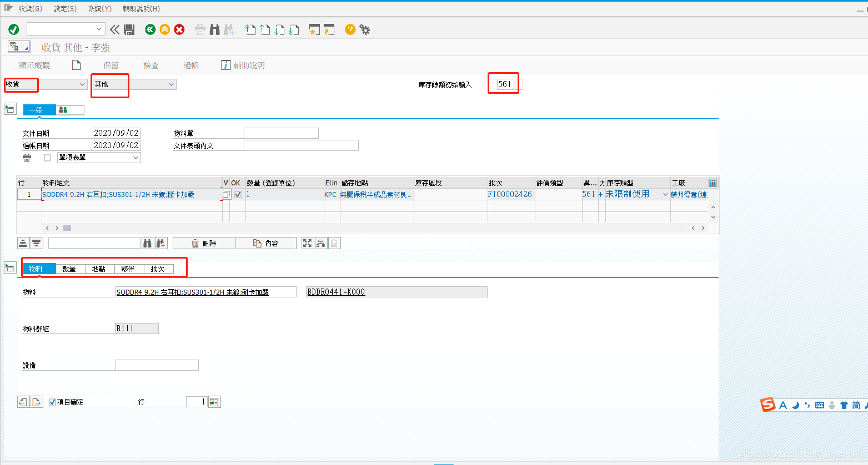Toggle the OK checkbox in item row 1

(x=238, y=194)
